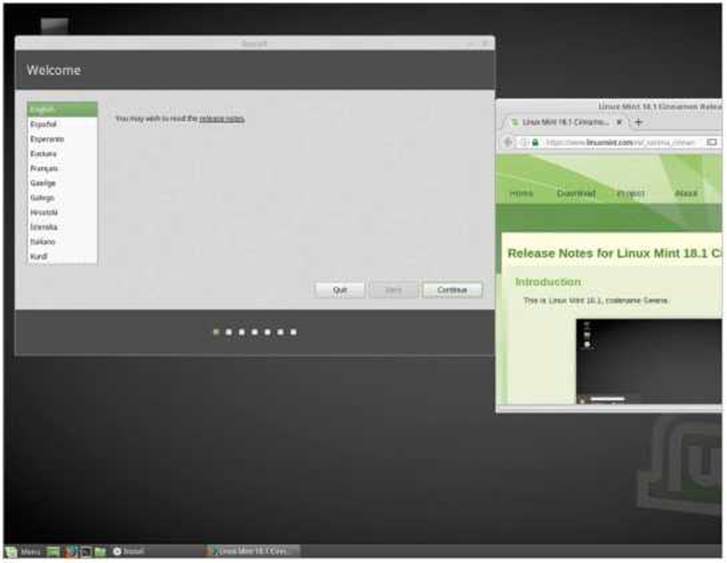Click the Quit button
Screen dimensions: 727x563
coord(340,290)
